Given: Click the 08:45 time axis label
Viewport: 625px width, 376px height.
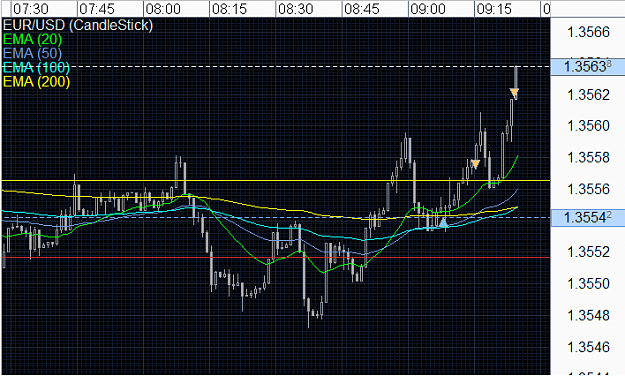Looking at the screenshot, I should (362, 8).
